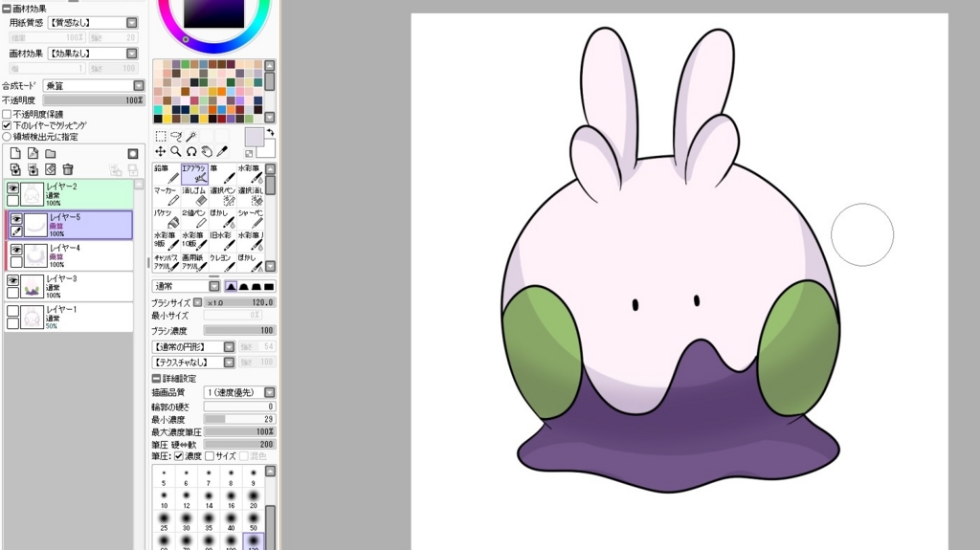This screenshot has height=550, width=980.
Task: Select レイヤー2 in layer list
Action: (x=69, y=194)
